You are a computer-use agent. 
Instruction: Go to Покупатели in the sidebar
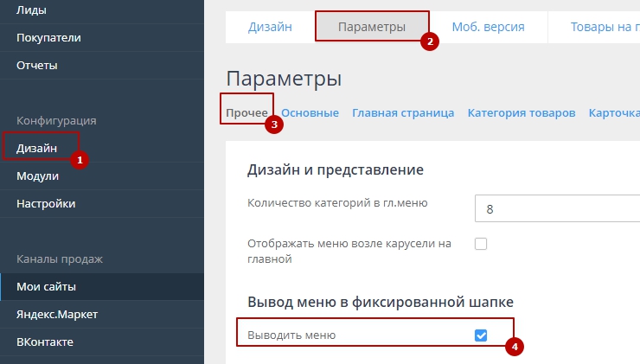pos(48,37)
